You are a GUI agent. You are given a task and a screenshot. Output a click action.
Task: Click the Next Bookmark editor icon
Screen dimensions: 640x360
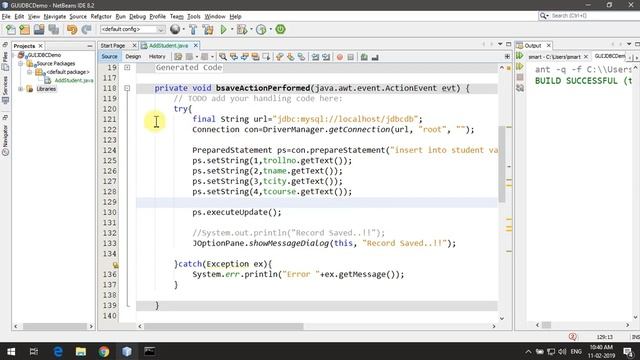[x=291, y=57]
